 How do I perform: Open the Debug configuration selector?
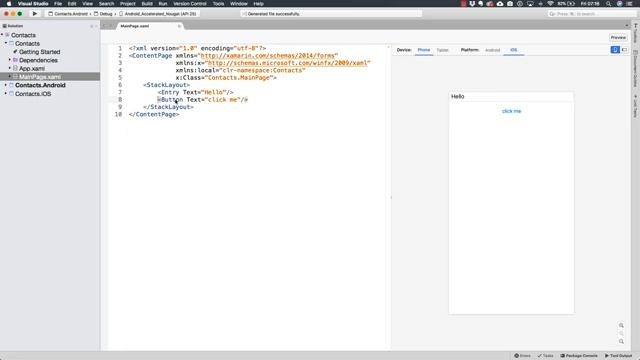tap(103, 13)
